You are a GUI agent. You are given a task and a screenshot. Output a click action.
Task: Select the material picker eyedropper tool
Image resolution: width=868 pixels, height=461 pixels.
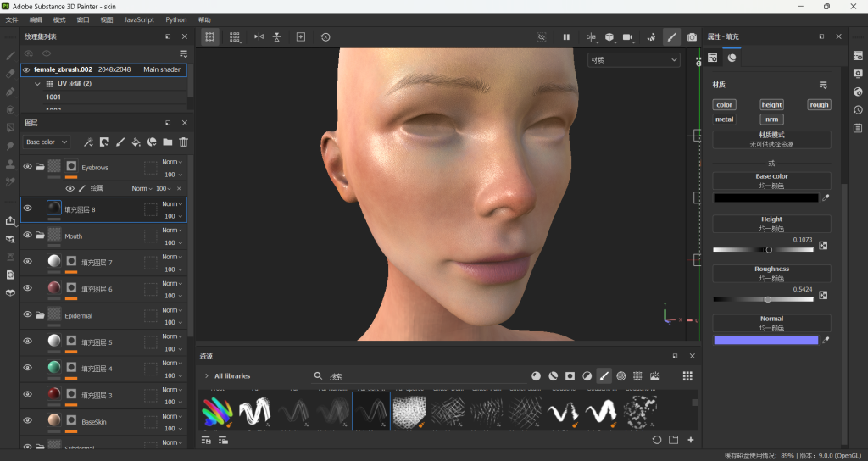click(x=10, y=182)
